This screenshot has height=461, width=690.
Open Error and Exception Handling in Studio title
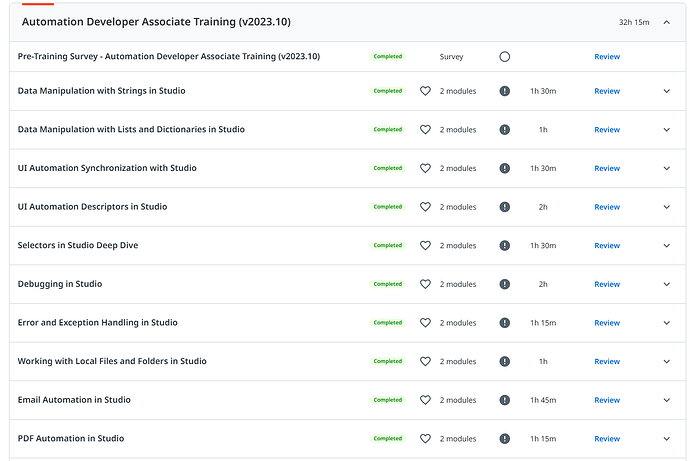(x=98, y=322)
